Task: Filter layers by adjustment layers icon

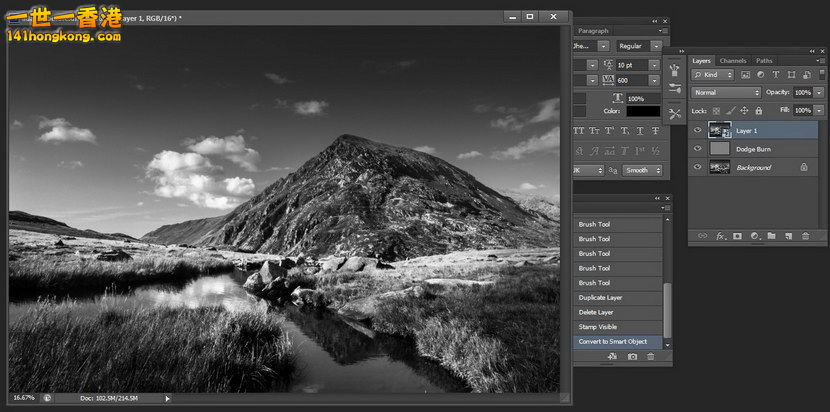Action: (761, 75)
